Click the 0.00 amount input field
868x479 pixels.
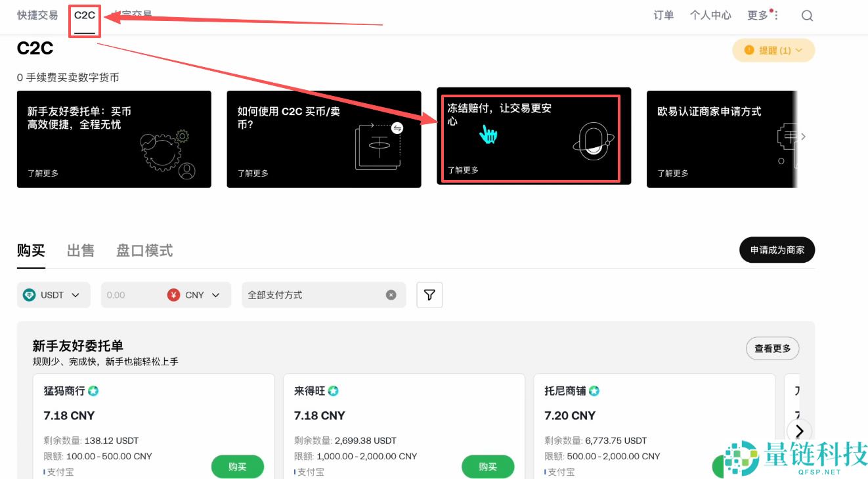coord(125,295)
